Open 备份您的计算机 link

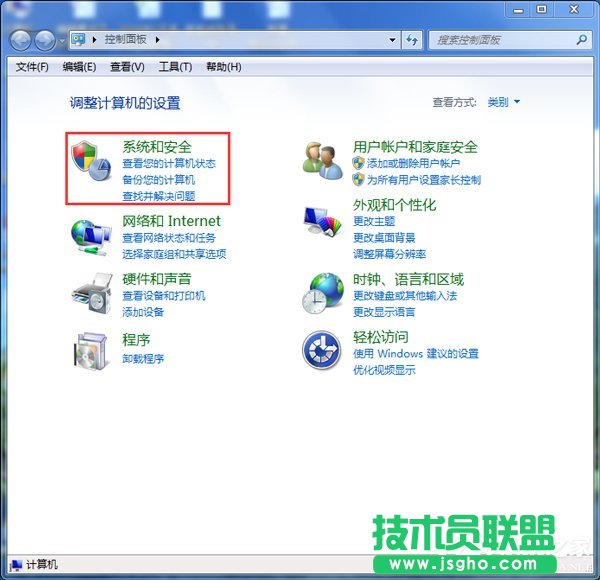tap(158, 179)
